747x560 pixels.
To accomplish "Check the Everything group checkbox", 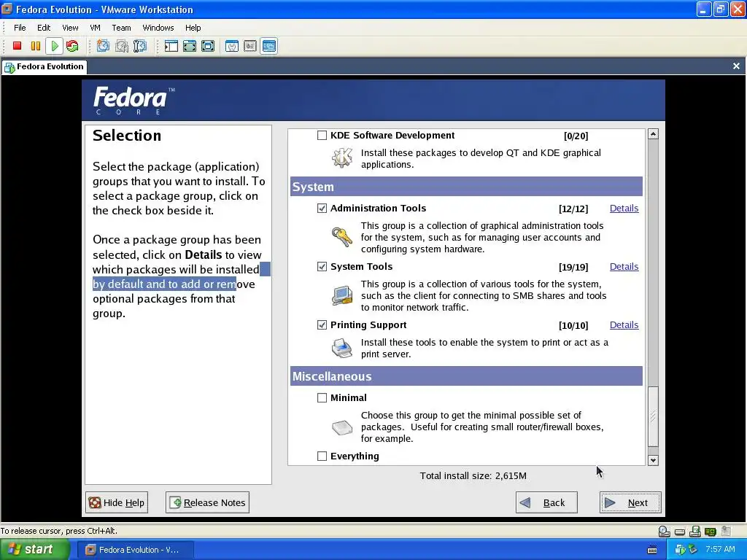I will click(322, 456).
